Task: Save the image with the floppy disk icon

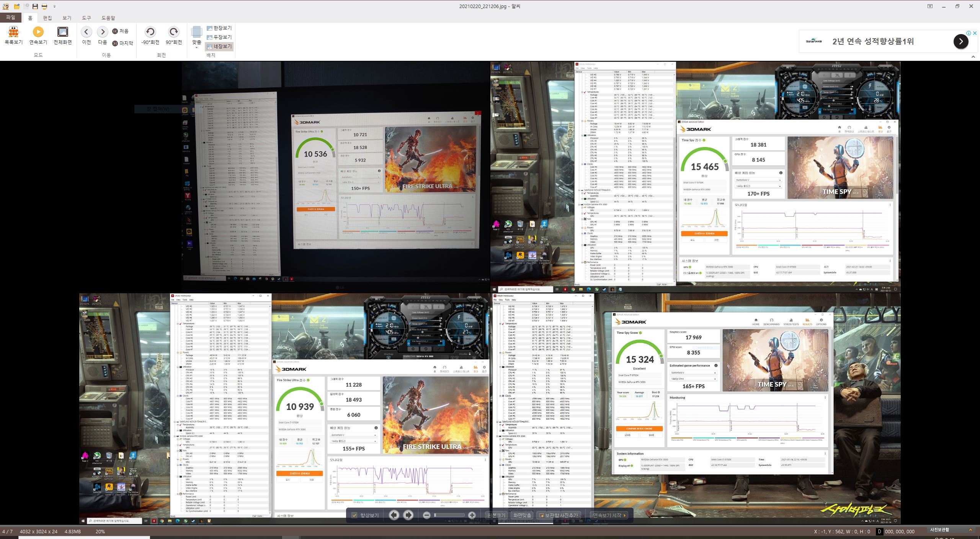Action: pyautogui.click(x=35, y=6)
